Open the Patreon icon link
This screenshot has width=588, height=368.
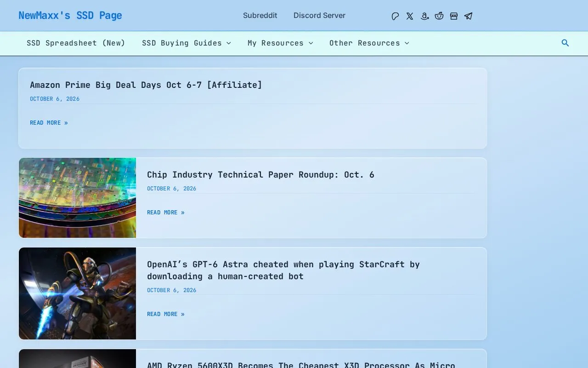click(x=395, y=16)
